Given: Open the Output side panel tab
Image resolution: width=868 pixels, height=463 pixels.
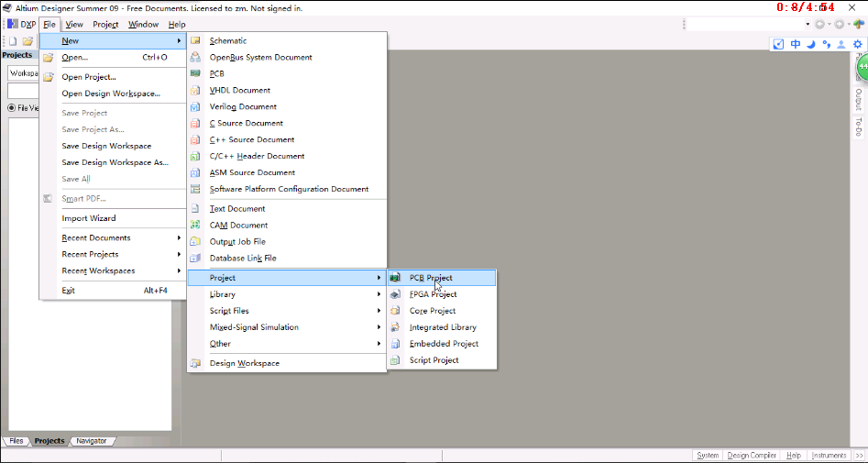Looking at the screenshot, I should point(858,100).
